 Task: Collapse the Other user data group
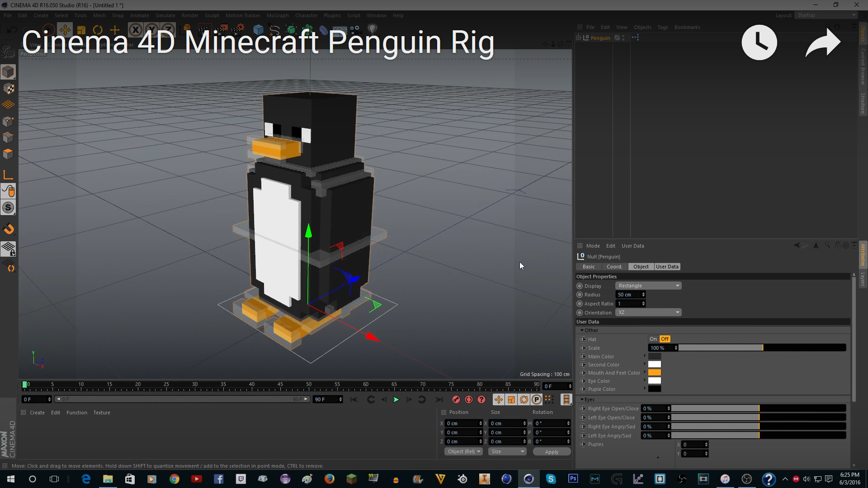(582, 330)
